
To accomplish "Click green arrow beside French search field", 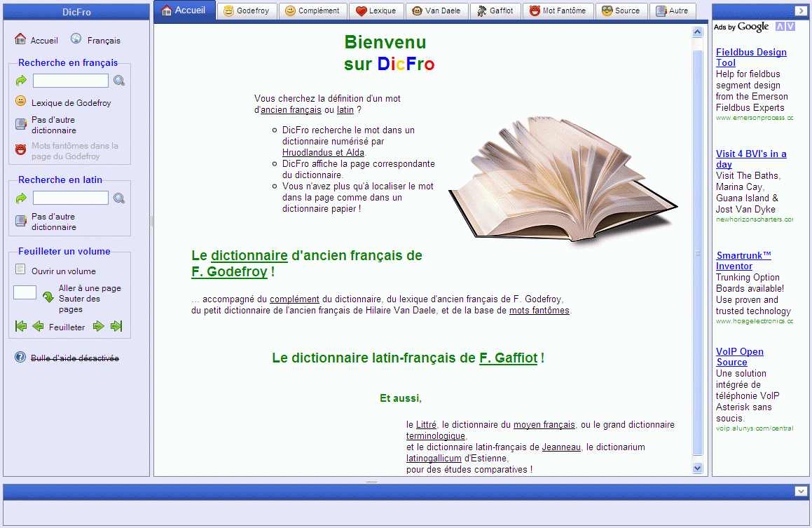I will tap(21, 81).
